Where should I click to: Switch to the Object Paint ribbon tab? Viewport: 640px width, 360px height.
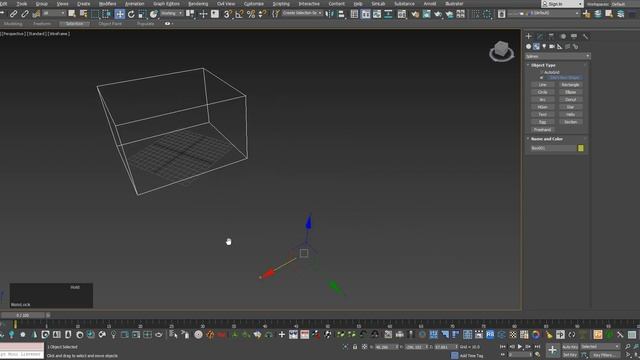(x=110, y=24)
